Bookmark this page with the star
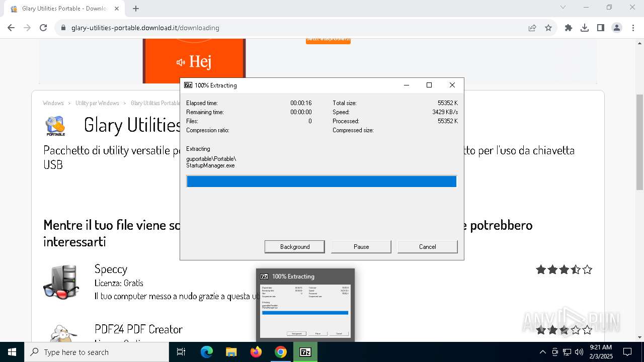The height and width of the screenshot is (362, 644). (x=548, y=28)
